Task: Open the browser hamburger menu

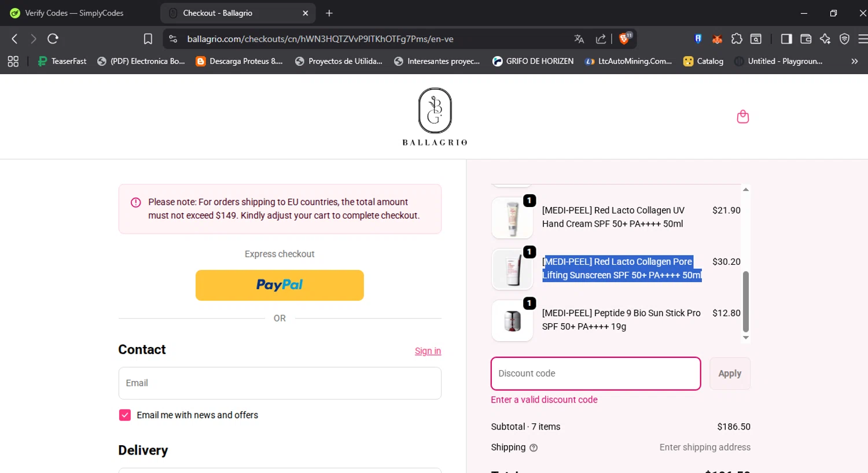Action: tap(862, 39)
